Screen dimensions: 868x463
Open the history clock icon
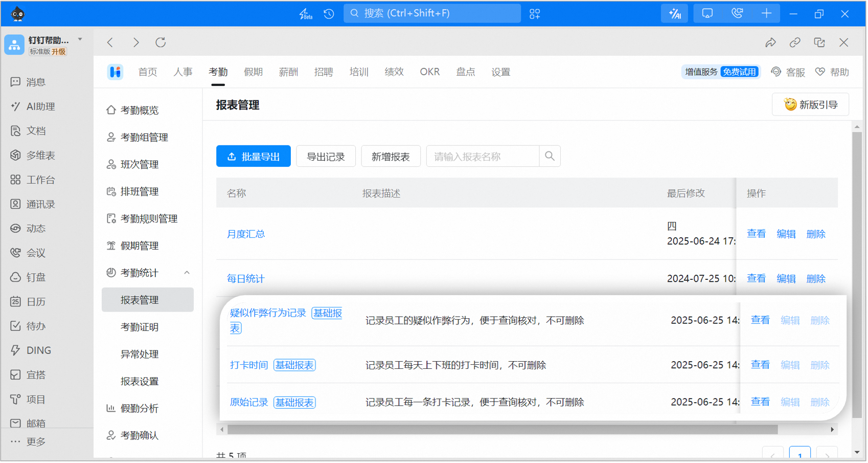click(329, 14)
